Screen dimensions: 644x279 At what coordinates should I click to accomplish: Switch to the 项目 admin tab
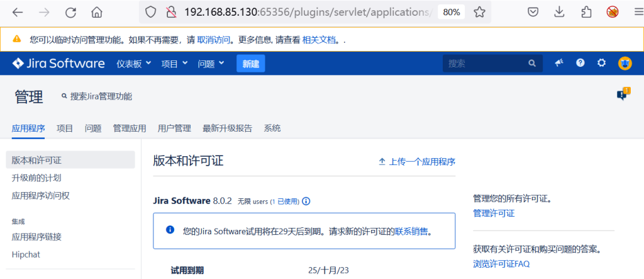click(65, 128)
